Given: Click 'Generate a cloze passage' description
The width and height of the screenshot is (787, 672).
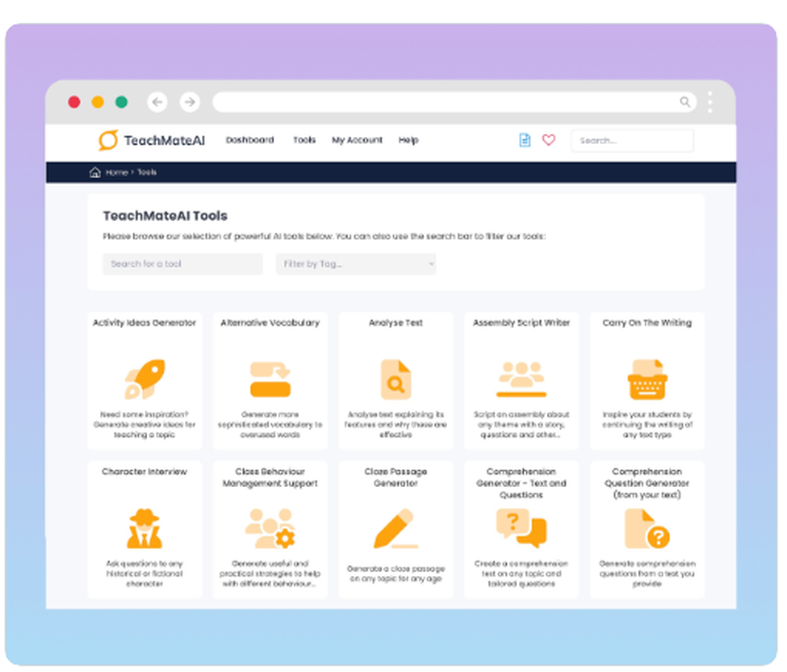Looking at the screenshot, I should point(396,574).
